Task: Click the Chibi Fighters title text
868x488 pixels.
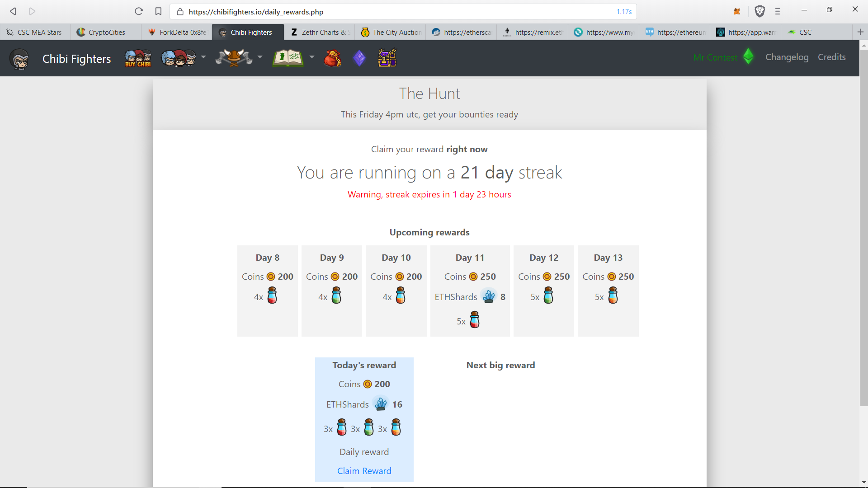Action: point(76,59)
